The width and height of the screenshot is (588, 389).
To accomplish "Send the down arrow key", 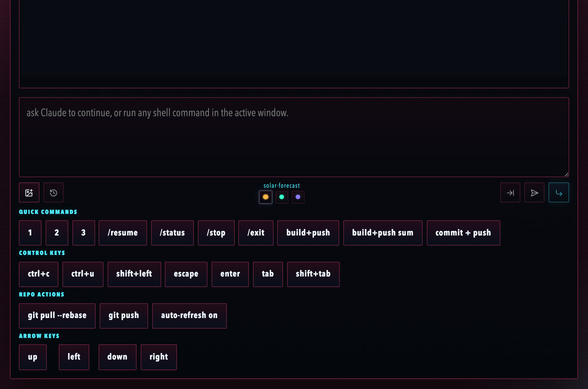I will pos(117,357).
